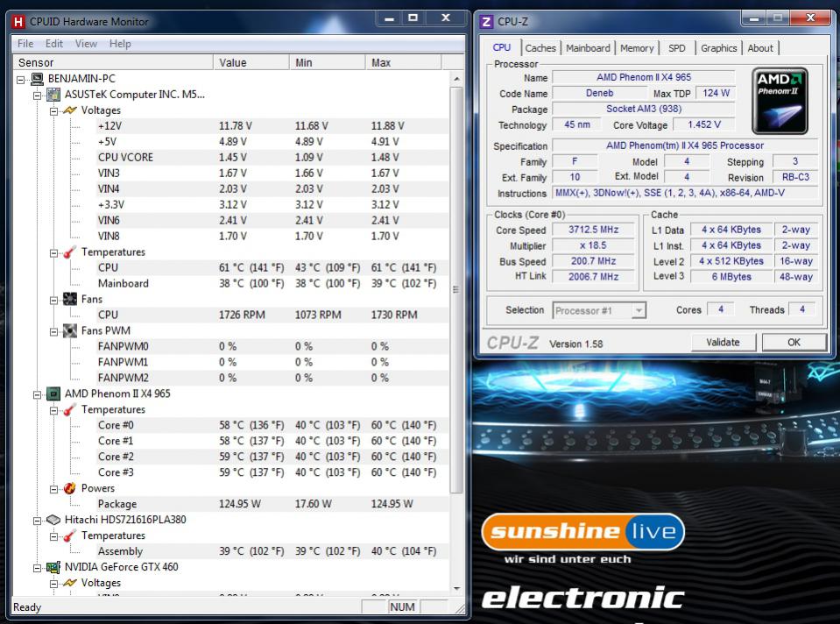Click the AMD Phenom II X4 965 chip icon
The height and width of the screenshot is (624, 840).
coord(53,394)
